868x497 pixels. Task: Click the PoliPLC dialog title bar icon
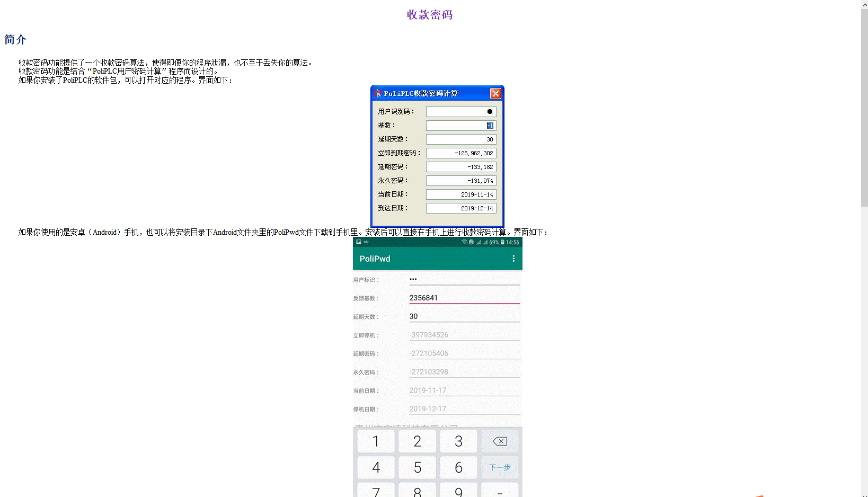[x=378, y=93]
